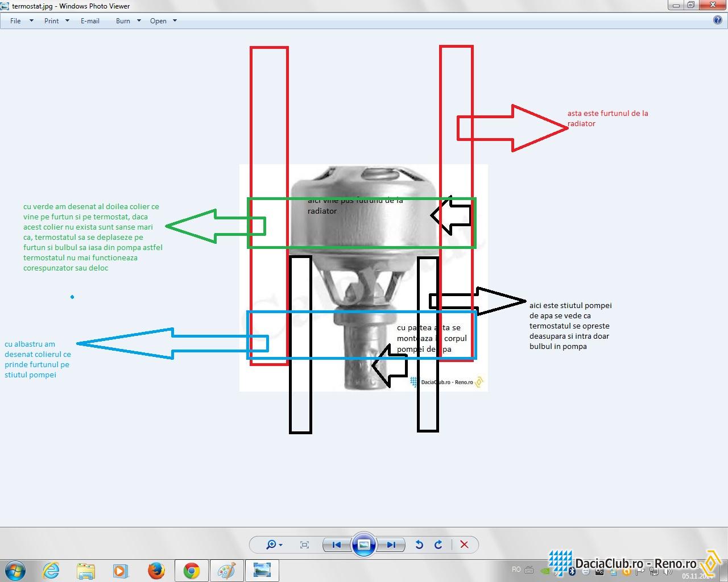Click the Actual Size fit button
This screenshot has height=582, width=728.
(304, 544)
